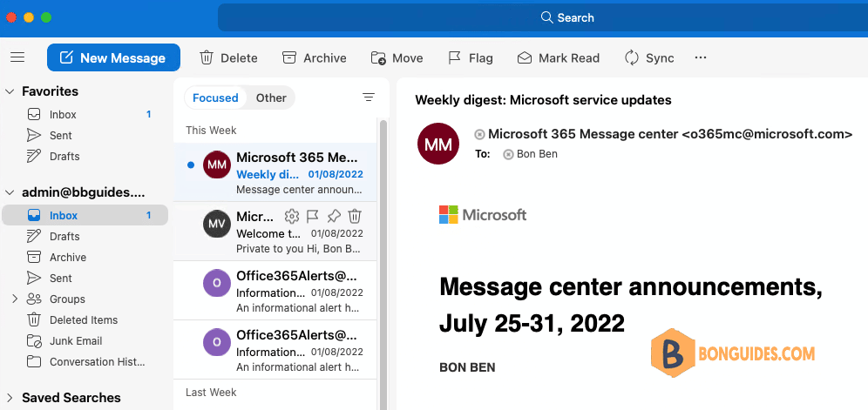
Task: Switch to the Other tab
Action: point(271,98)
